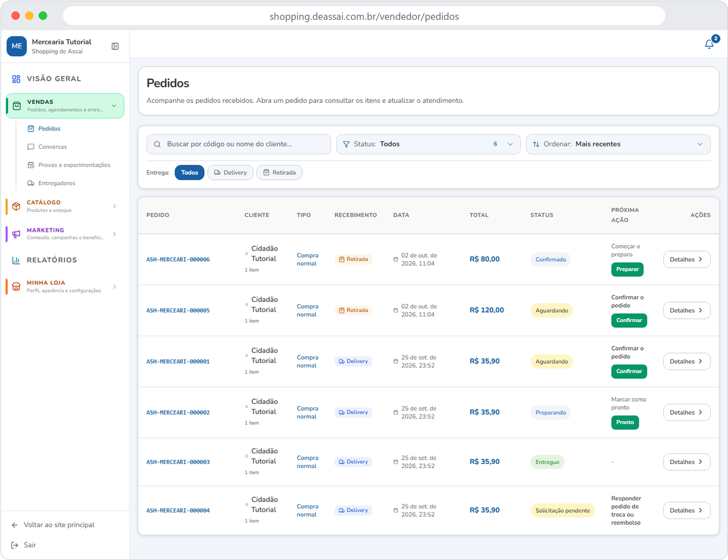Collapse the Vendas section chevron
The width and height of the screenshot is (728, 560).
click(114, 106)
